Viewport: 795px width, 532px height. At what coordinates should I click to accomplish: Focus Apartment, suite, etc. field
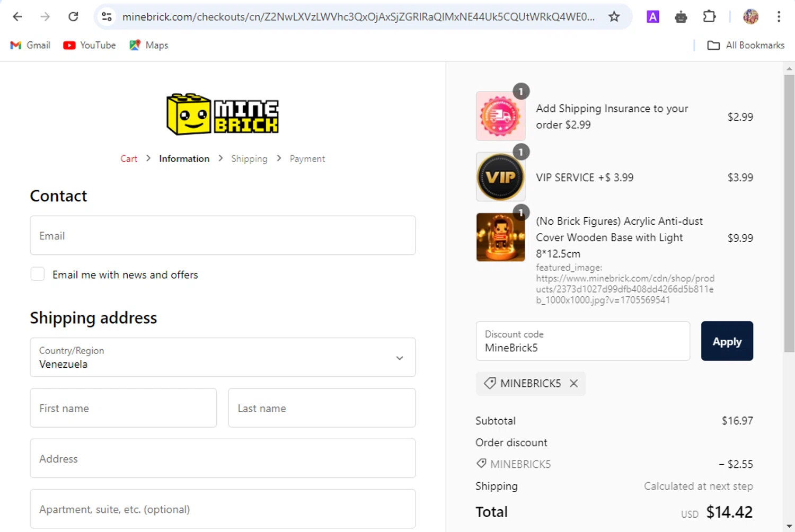(223, 509)
